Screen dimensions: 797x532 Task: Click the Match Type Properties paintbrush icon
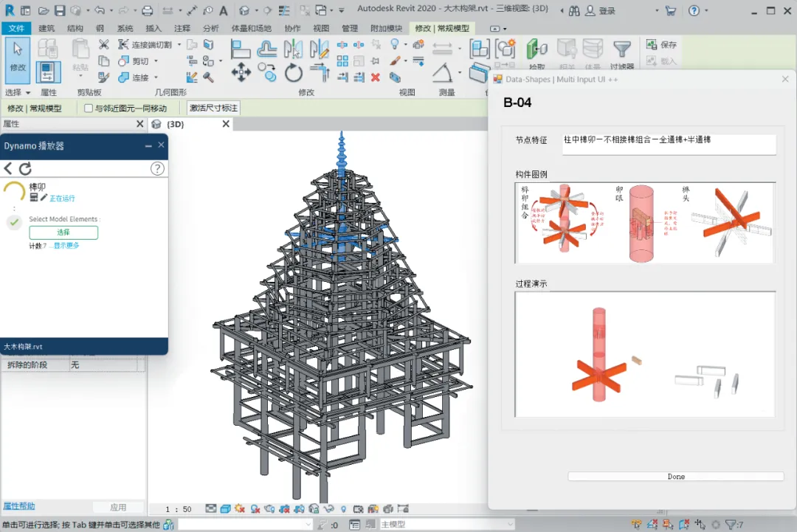[104, 77]
